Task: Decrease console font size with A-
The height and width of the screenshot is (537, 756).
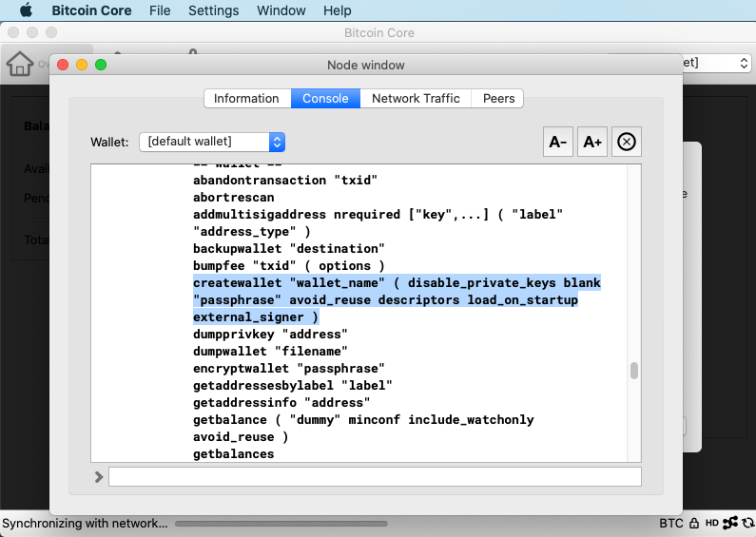Action: (x=558, y=142)
